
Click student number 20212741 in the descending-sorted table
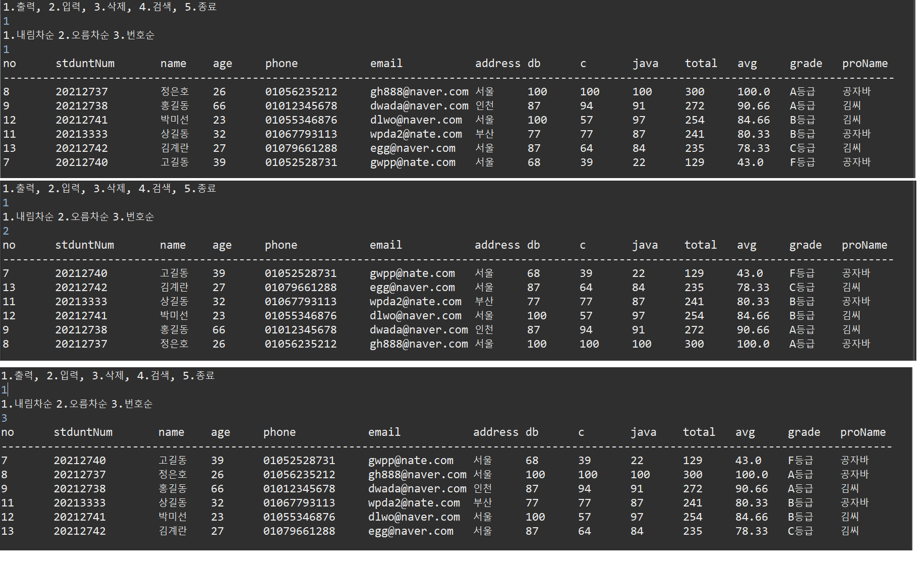[x=82, y=120]
